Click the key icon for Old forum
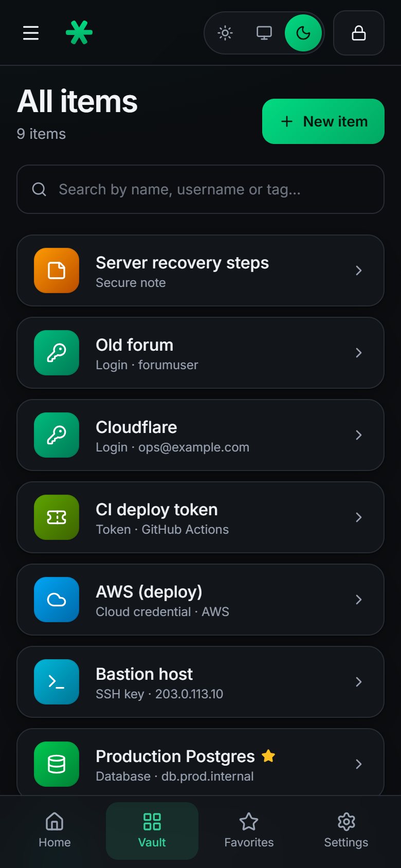The image size is (401, 868). [57, 353]
